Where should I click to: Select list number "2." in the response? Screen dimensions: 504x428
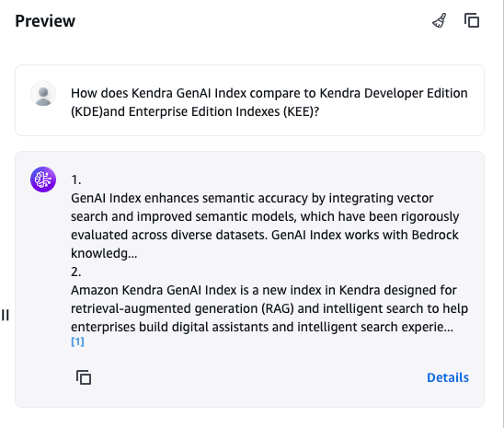(75, 272)
